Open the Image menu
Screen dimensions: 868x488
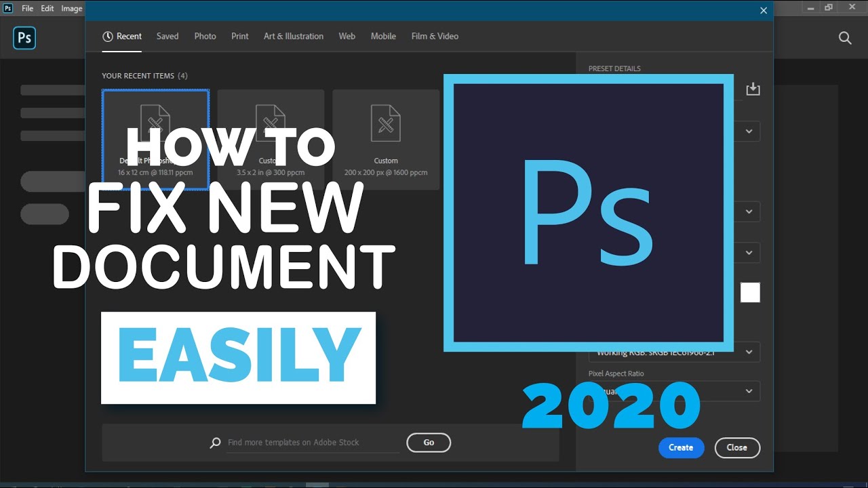pos(71,8)
